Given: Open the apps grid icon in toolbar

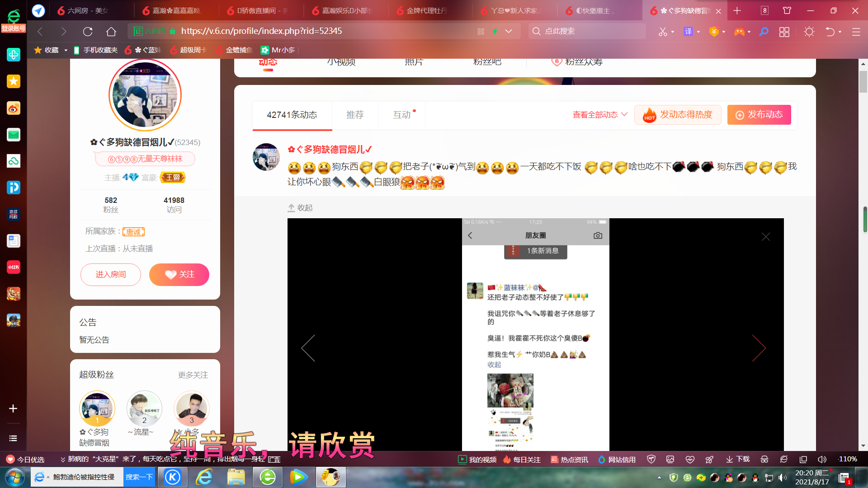Looking at the screenshot, I should [784, 32].
